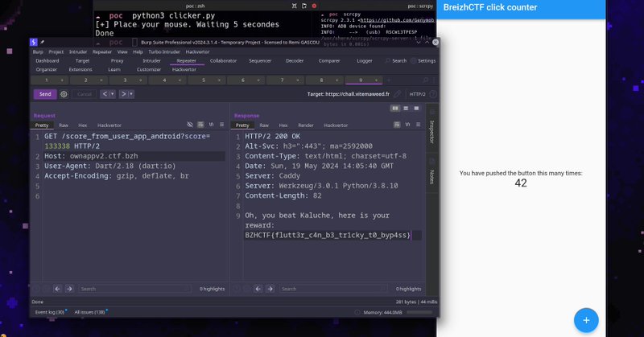Switch to the Collaborator tab
The width and height of the screenshot is (644, 337).
(223, 61)
